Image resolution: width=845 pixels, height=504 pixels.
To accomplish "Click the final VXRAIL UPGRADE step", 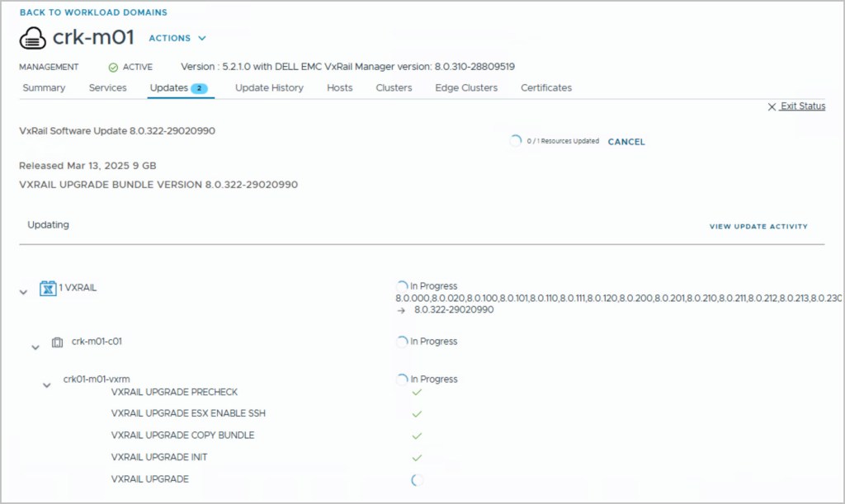I will 150,479.
